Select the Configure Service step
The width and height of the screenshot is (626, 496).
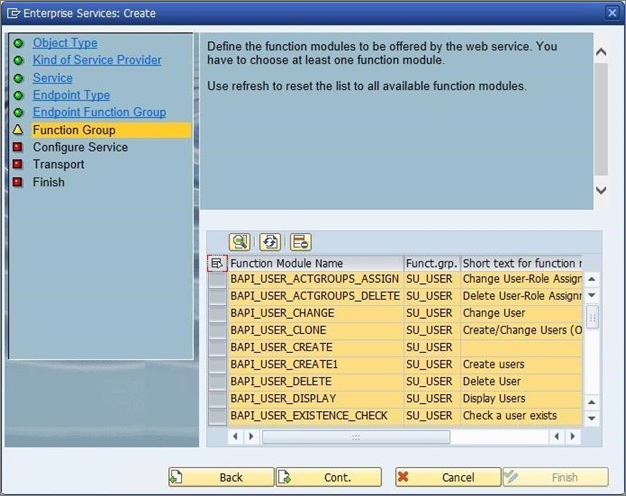[x=80, y=147]
